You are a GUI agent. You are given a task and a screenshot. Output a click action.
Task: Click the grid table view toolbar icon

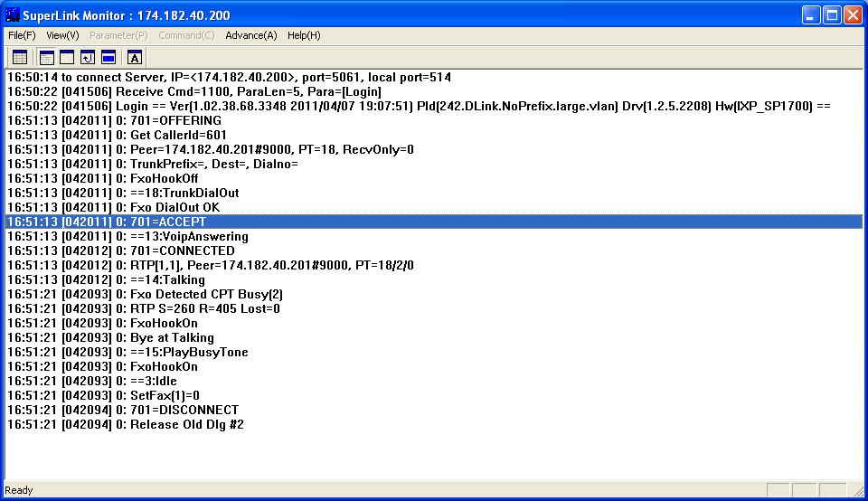[20, 57]
